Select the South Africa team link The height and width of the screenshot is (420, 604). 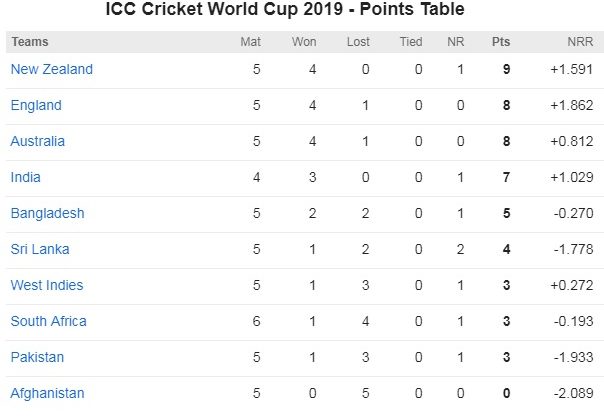[49, 321]
